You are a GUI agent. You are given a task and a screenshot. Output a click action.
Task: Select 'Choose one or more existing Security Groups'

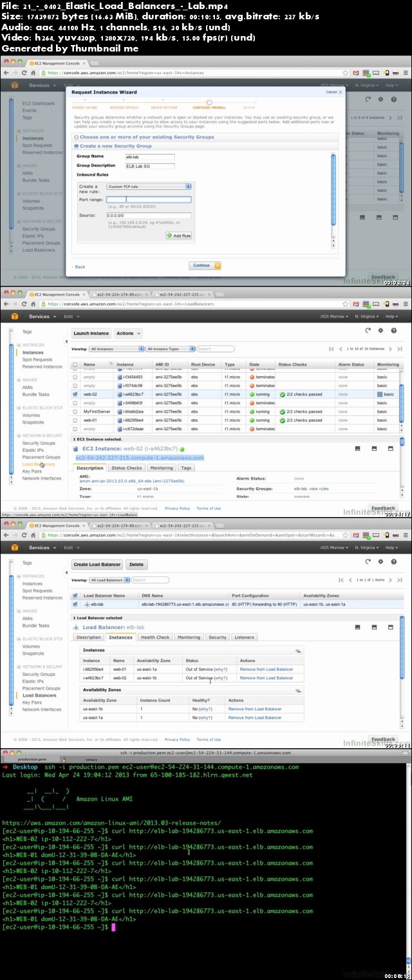point(77,137)
